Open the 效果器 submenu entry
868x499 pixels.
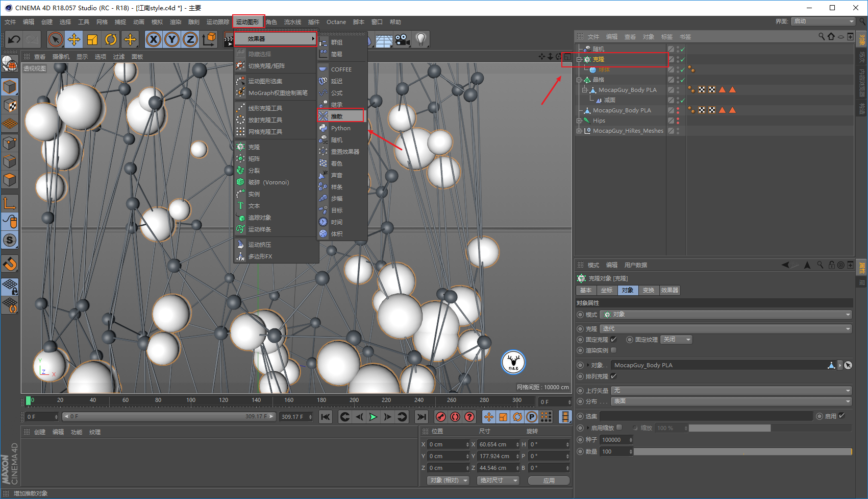click(x=276, y=39)
